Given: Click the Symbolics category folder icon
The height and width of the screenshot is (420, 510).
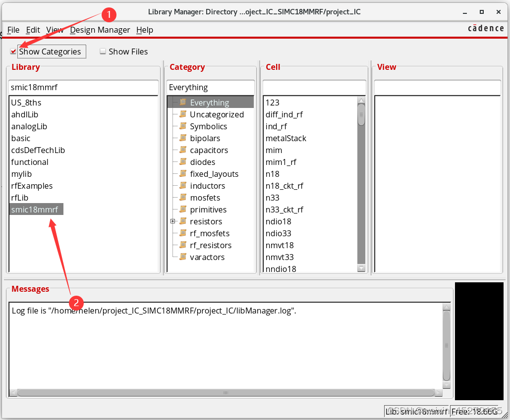Looking at the screenshot, I should click(183, 126).
